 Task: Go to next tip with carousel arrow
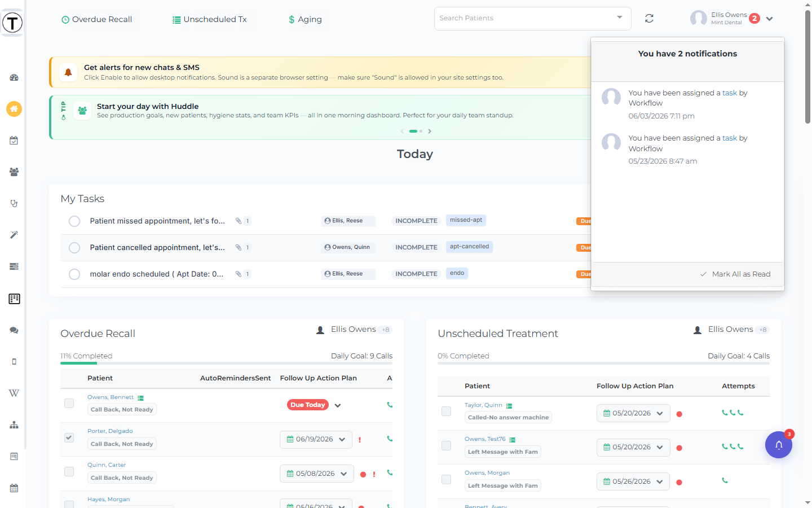[x=430, y=132]
